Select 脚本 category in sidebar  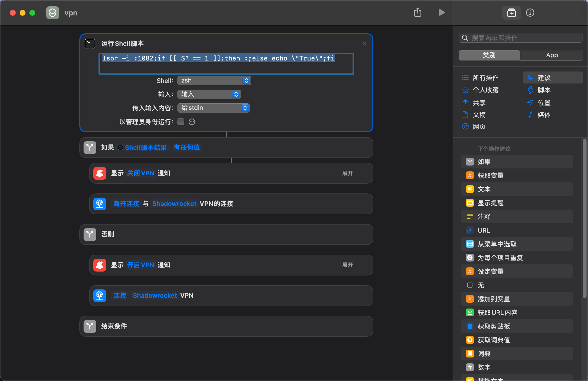[544, 90]
